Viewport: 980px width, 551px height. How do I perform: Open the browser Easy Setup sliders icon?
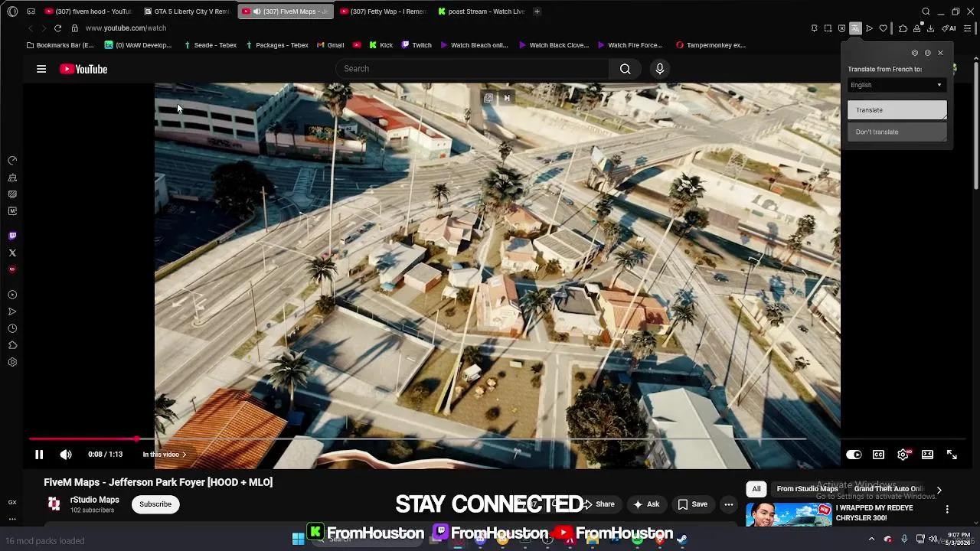968,28
